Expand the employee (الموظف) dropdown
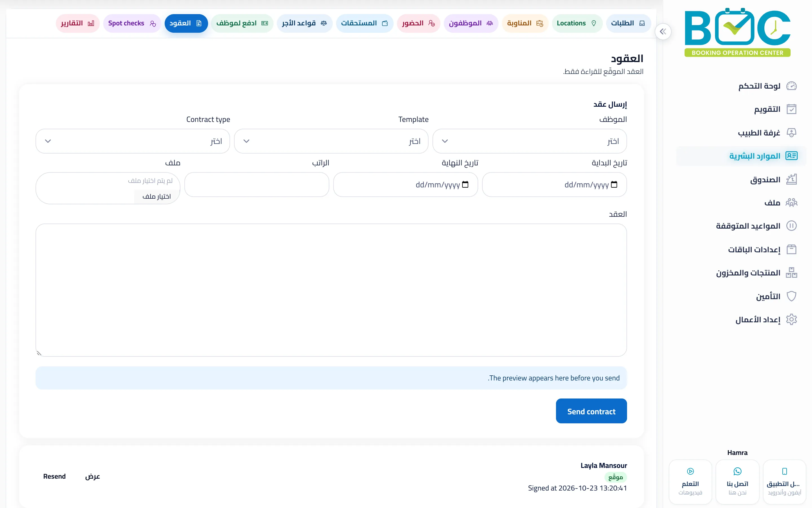 click(529, 141)
